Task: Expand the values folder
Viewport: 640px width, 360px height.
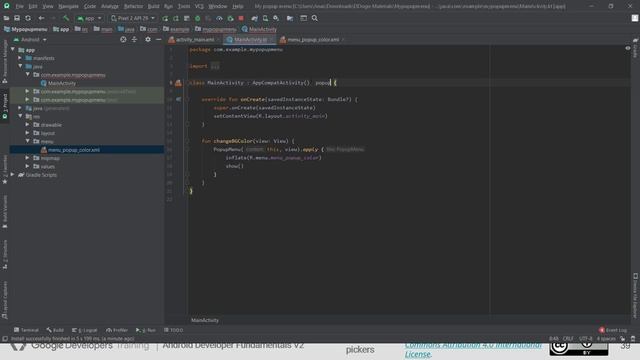Action: 27,167
